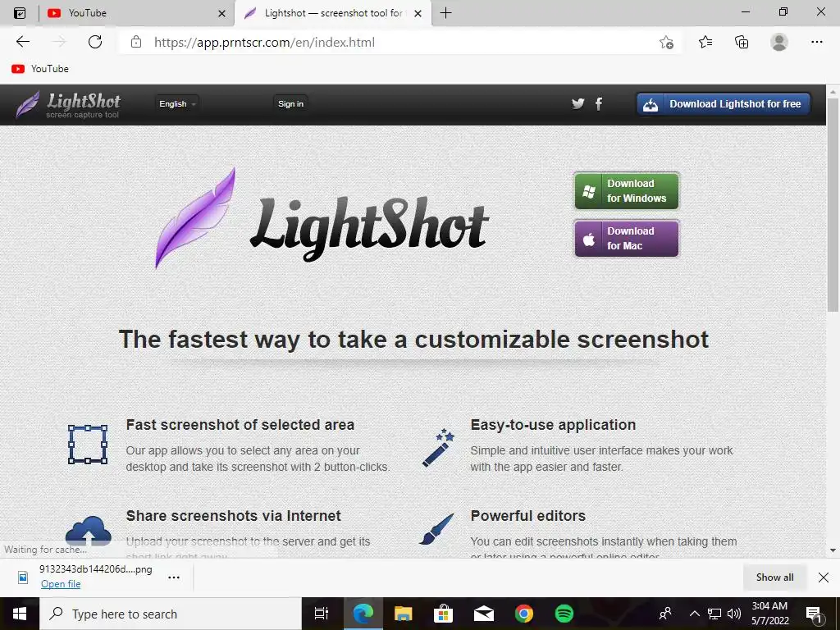Open network status tray icon

click(714, 614)
